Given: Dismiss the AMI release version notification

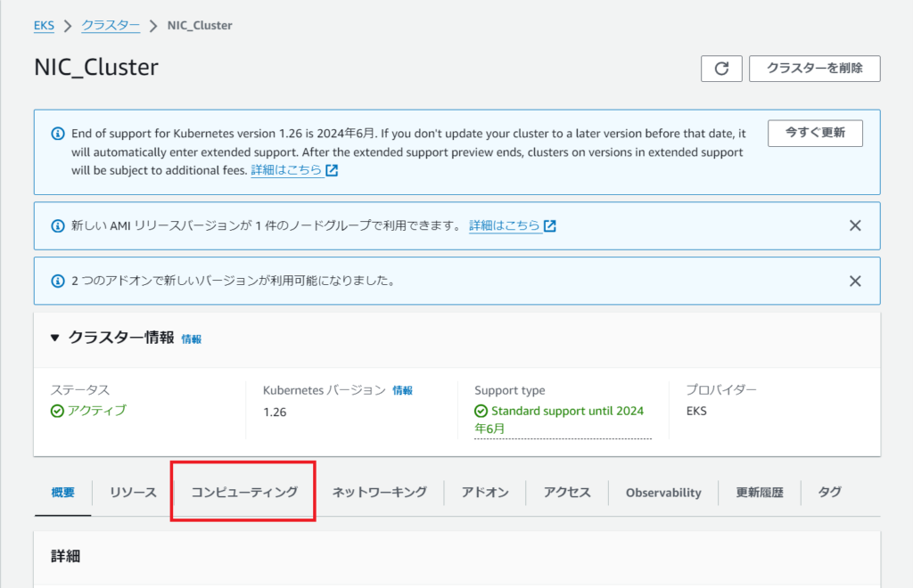Looking at the screenshot, I should click(855, 225).
